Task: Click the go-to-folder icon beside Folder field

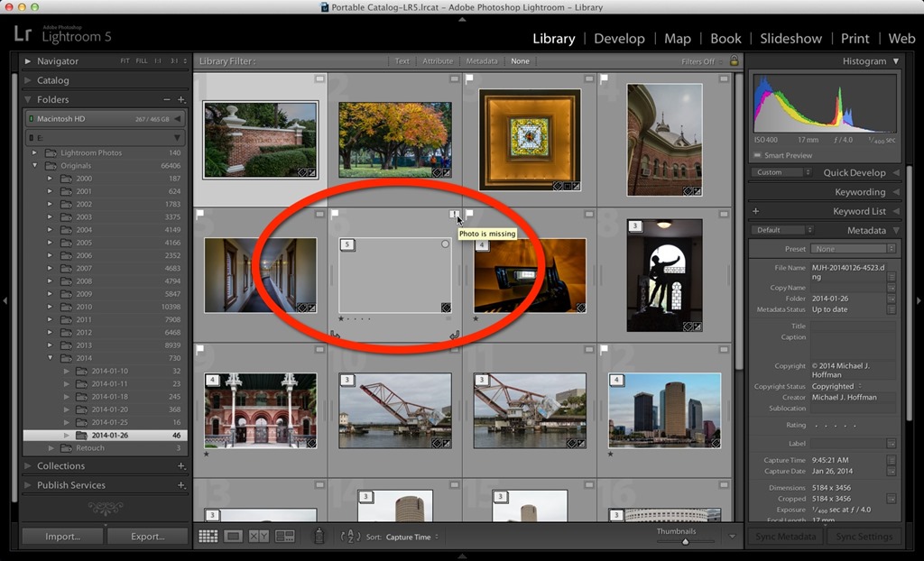Action: click(x=892, y=299)
